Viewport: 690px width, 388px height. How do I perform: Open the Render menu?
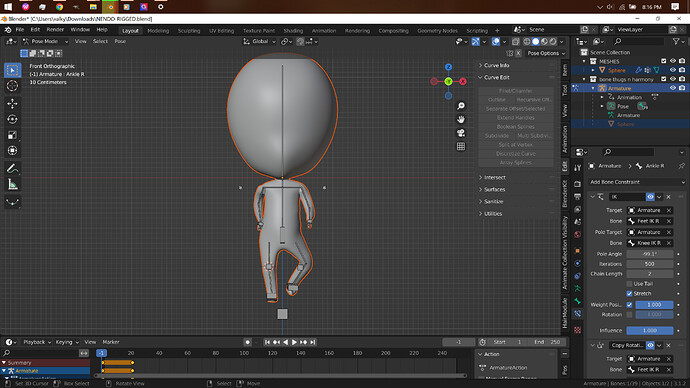[55, 30]
